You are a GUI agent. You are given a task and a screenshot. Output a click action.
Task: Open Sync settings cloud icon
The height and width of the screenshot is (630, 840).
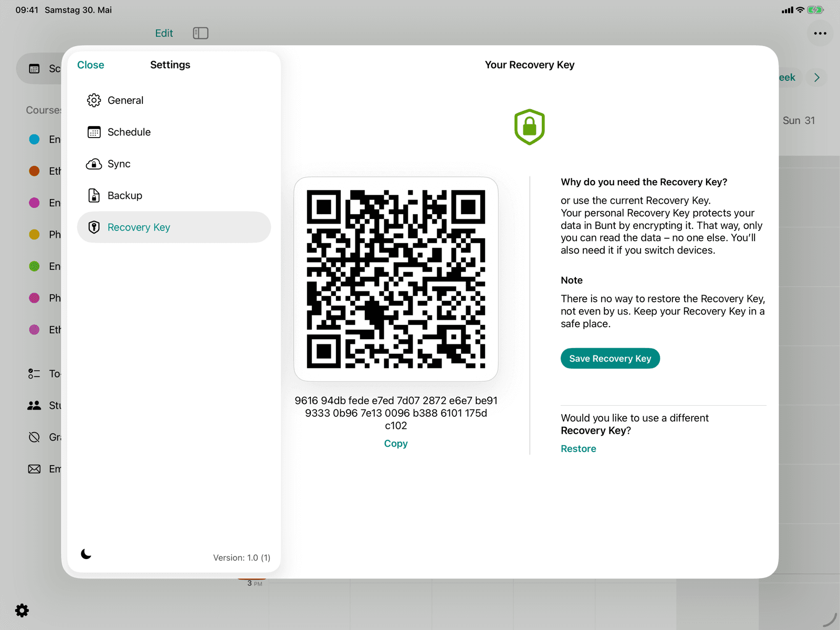(x=94, y=164)
